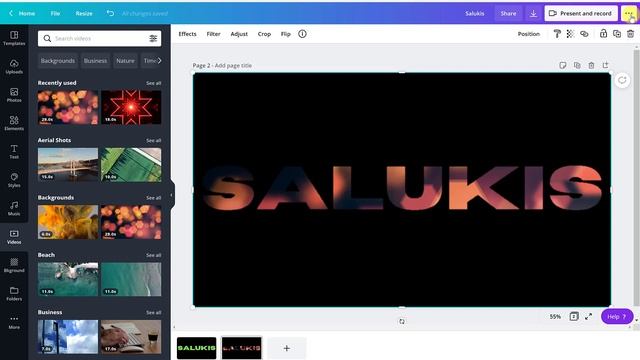640x360 pixels.
Task: Duplicate page using icon above canvas
Action: coord(577,65)
